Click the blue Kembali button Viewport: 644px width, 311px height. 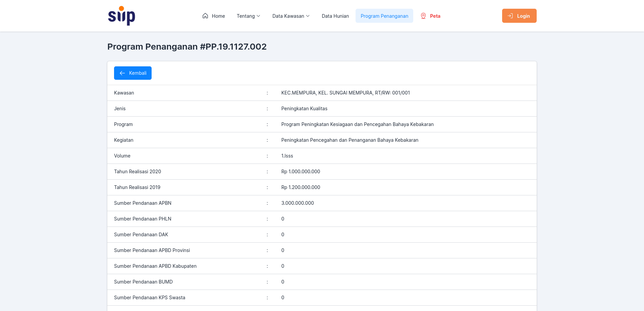pos(133,73)
